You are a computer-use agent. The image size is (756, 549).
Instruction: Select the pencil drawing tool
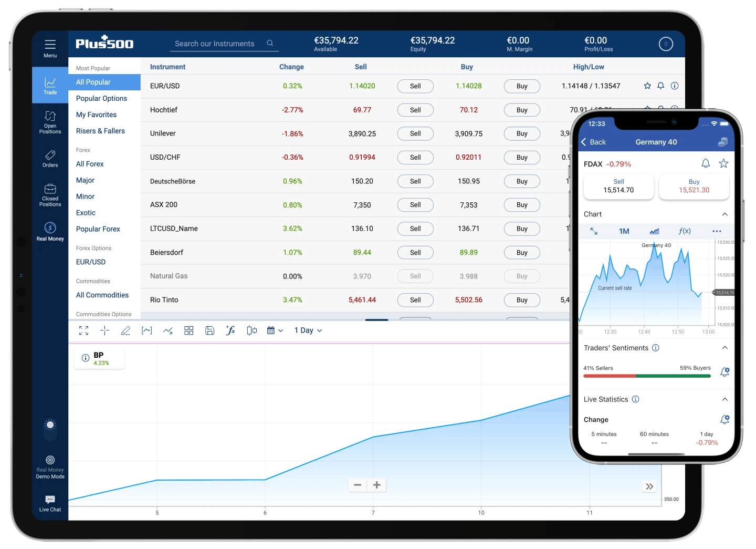(x=125, y=330)
